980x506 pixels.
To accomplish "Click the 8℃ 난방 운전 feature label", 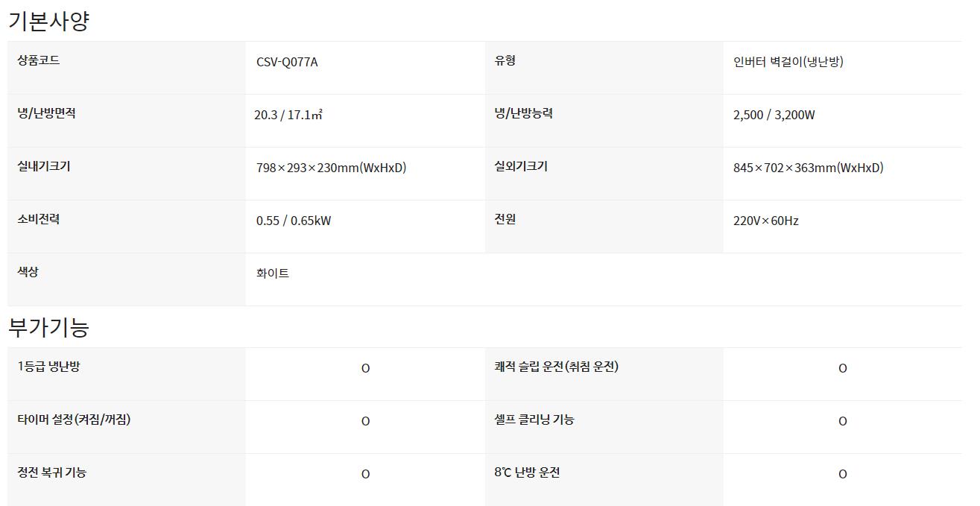I will (x=527, y=472).
